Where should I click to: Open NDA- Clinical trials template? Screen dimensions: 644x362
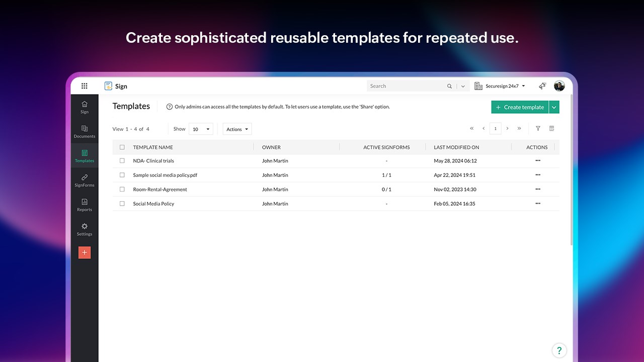pyautogui.click(x=153, y=161)
